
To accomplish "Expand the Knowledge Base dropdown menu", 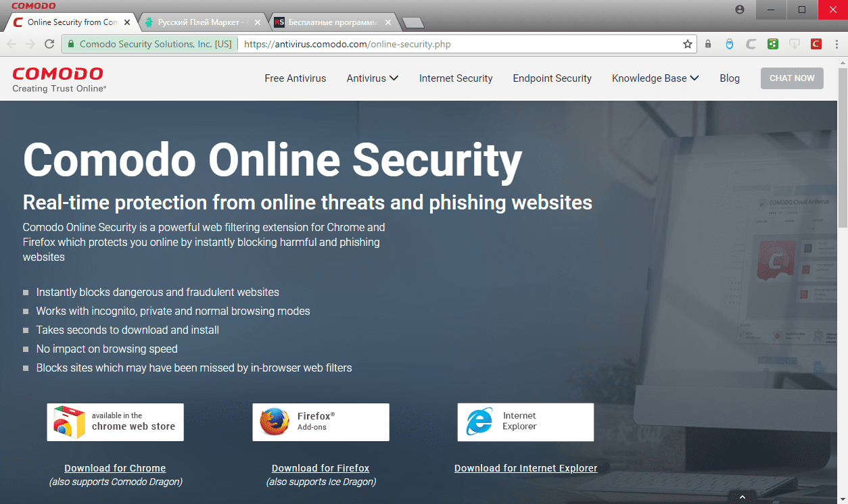I will click(655, 78).
